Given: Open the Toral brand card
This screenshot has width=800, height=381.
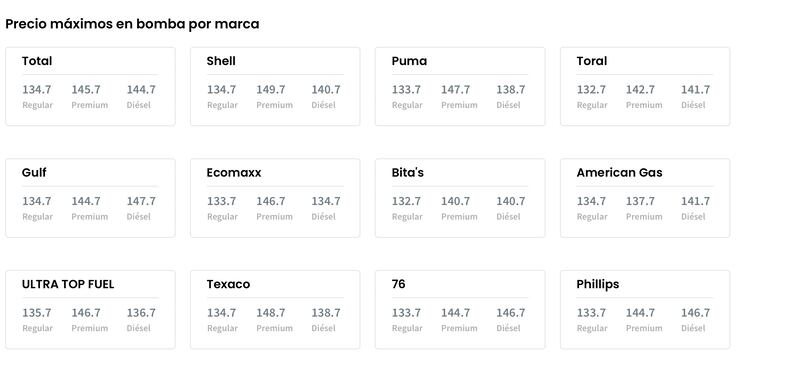Looking at the screenshot, I should [645, 86].
